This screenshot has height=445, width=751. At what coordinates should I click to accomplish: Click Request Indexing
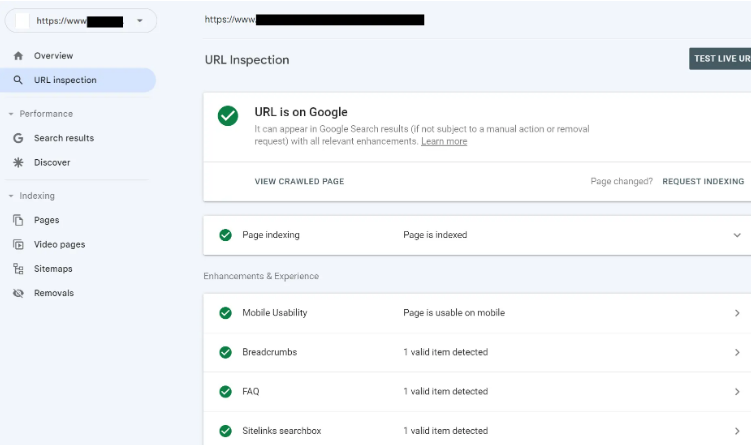(x=703, y=182)
